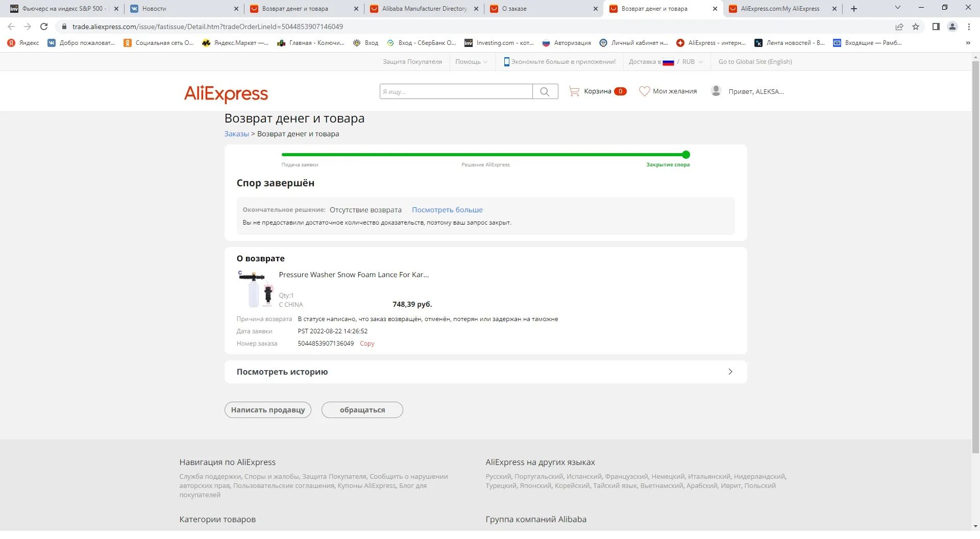Viewport: 980px width, 539px height.
Task: Click the dispute progress bar end marker
Action: tap(686, 155)
